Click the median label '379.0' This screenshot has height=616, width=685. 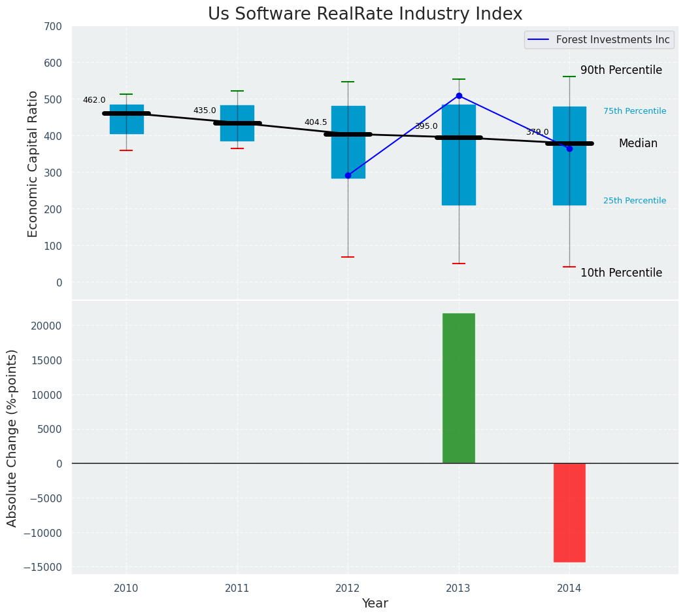point(537,132)
